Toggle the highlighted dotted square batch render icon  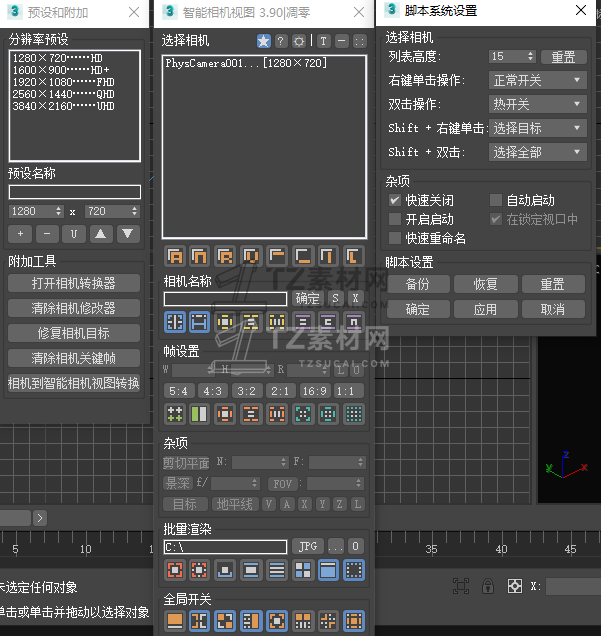coord(353,570)
